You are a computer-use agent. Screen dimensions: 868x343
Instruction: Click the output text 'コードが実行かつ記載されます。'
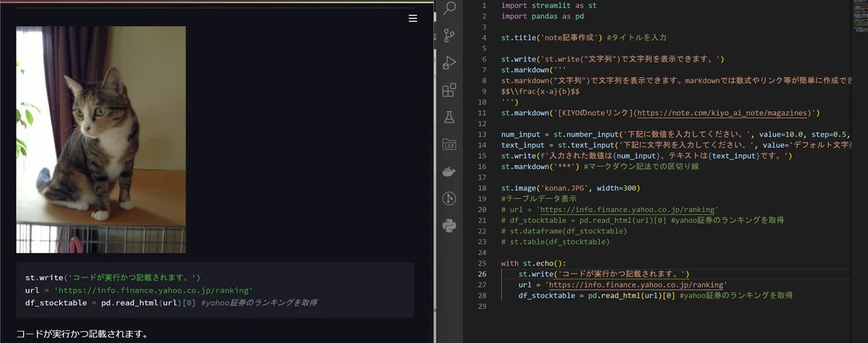(82, 334)
